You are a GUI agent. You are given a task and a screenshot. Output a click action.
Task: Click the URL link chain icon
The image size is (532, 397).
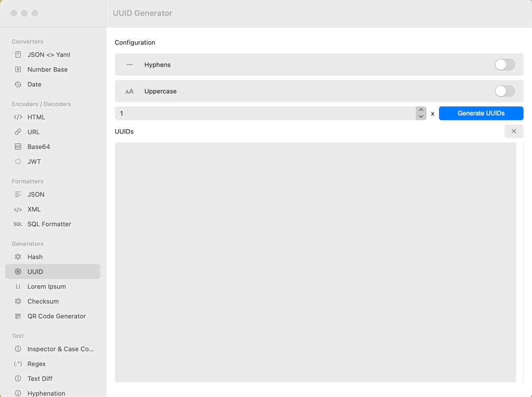pos(18,132)
